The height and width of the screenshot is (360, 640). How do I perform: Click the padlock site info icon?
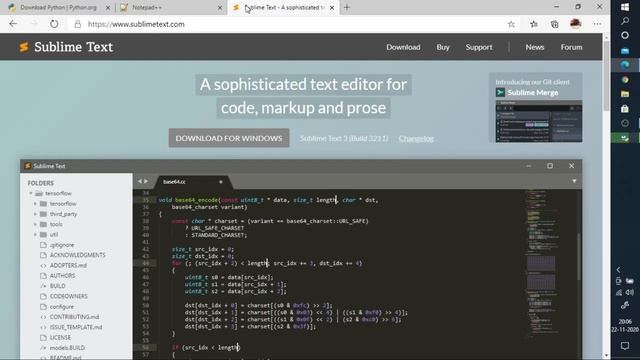[x=78, y=24]
